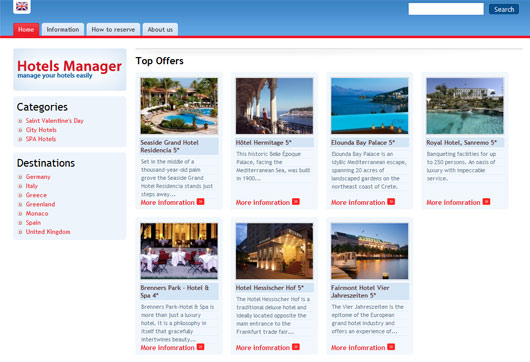Click red arrow icon under Brenners Park
The image size is (530, 362).
[x=200, y=347]
